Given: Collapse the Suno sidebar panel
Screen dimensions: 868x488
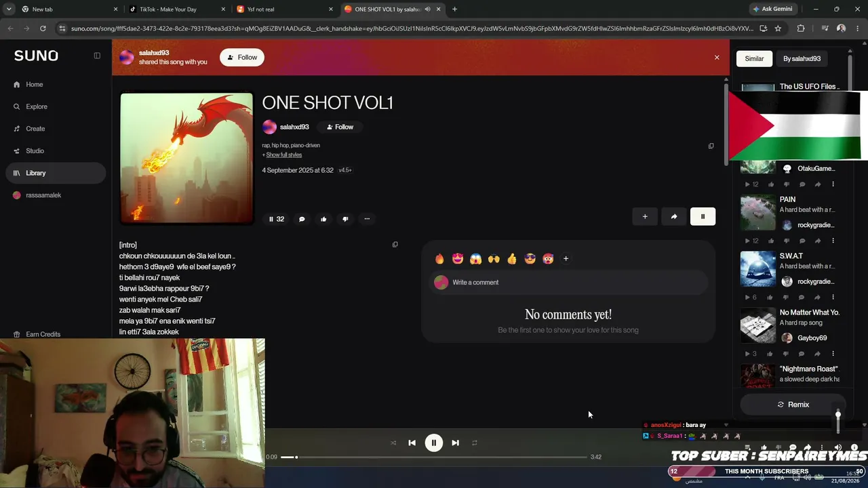Looking at the screenshot, I should [x=97, y=56].
